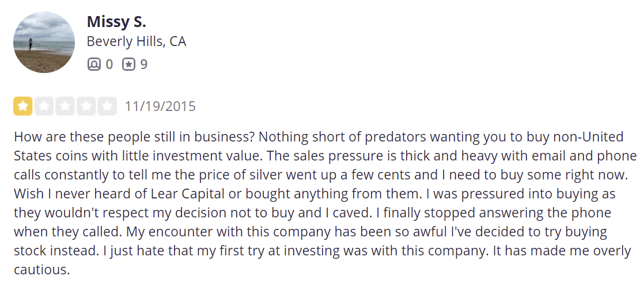Click the fourth gray rating star
This screenshot has height=291, width=644.
(x=86, y=106)
